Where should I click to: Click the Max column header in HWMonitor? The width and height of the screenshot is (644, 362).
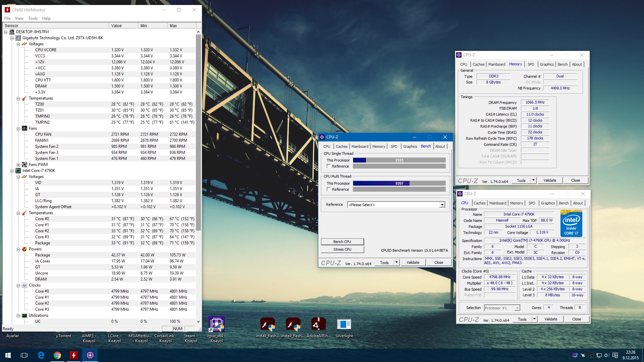181,26
